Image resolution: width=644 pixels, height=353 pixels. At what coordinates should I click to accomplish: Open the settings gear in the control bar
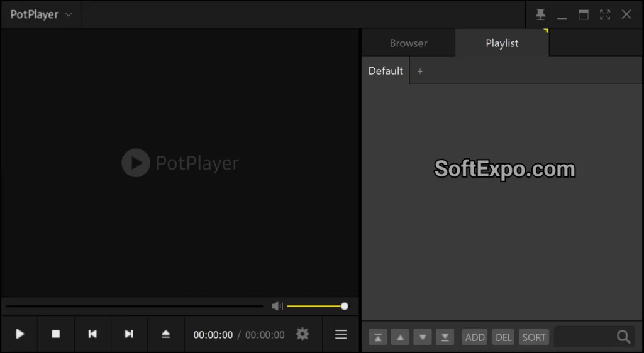(x=303, y=334)
